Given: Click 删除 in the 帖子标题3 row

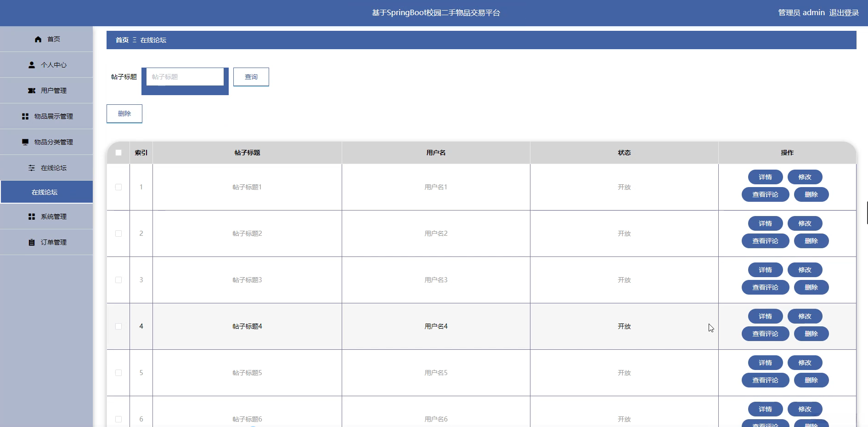Looking at the screenshot, I should tap(812, 287).
